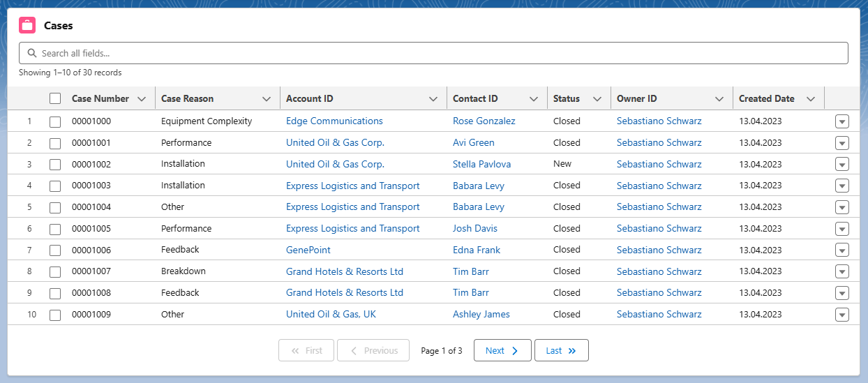Open row actions menu for case 00001001
Image resolution: width=868 pixels, height=383 pixels.
point(842,143)
